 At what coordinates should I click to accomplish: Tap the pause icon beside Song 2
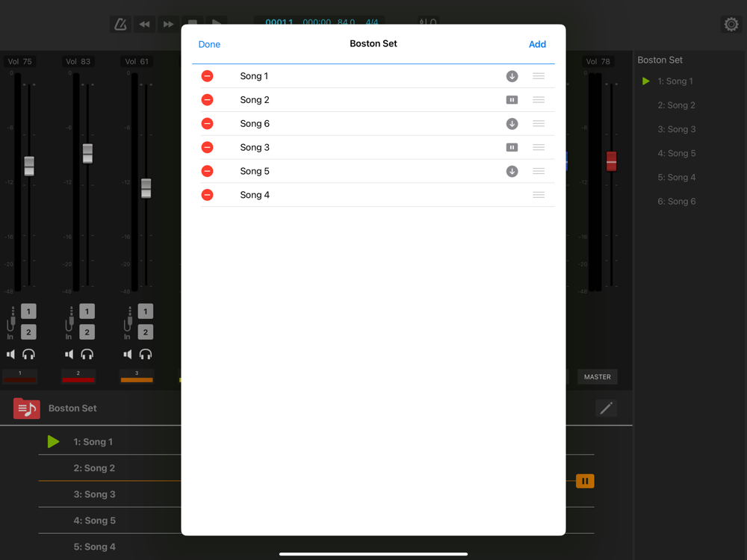click(x=512, y=100)
